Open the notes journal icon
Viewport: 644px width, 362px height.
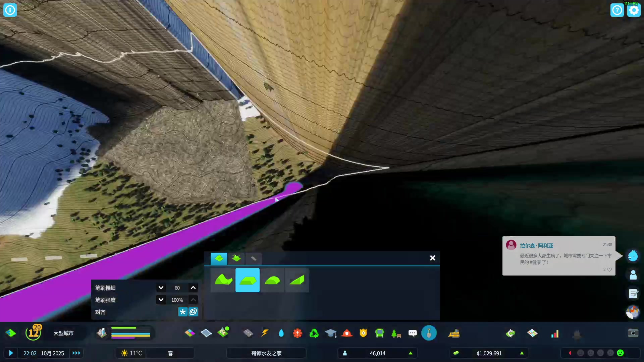point(633,294)
